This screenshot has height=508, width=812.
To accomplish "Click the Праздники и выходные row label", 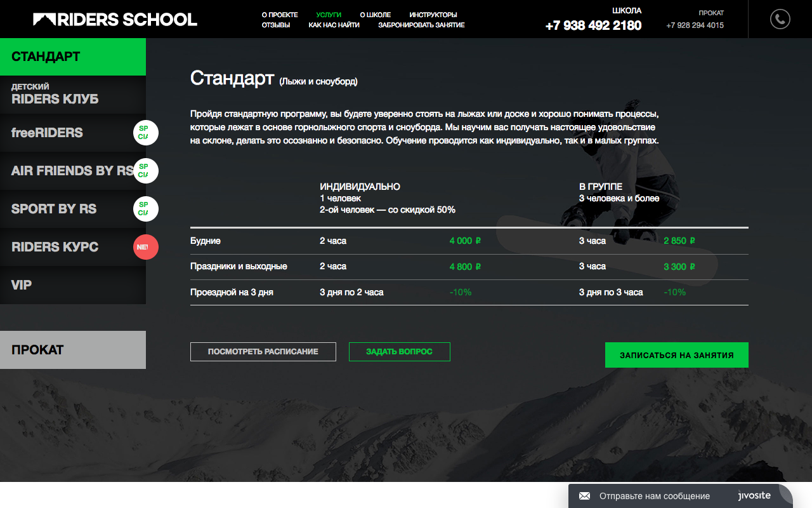I will 239,267.
